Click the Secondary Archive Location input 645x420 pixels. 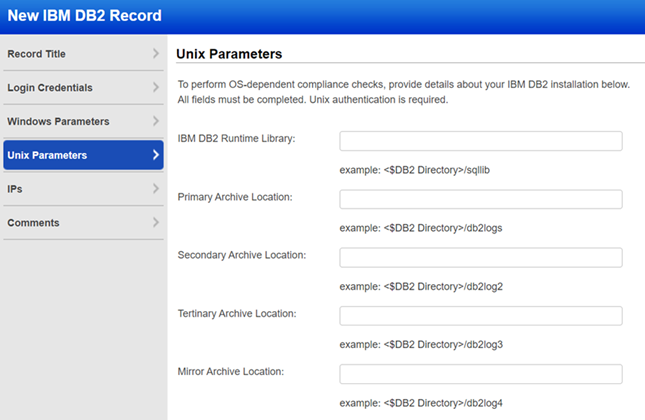pos(481,257)
